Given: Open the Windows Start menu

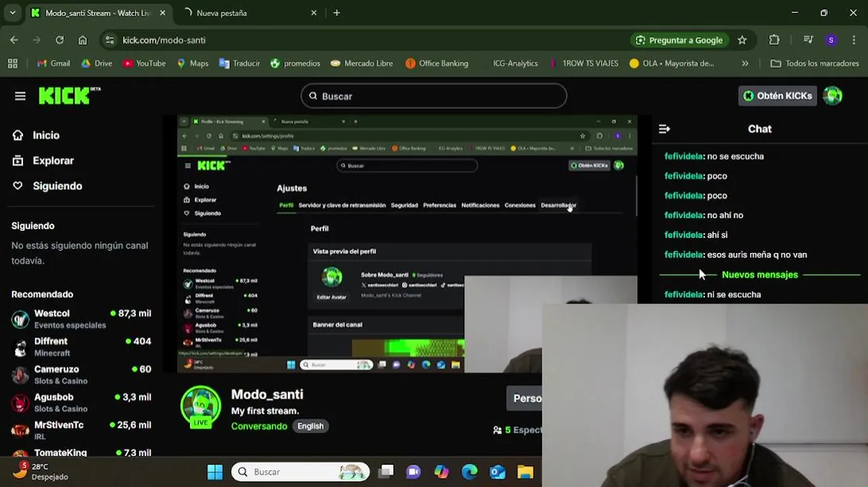Looking at the screenshot, I should pos(215,471).
